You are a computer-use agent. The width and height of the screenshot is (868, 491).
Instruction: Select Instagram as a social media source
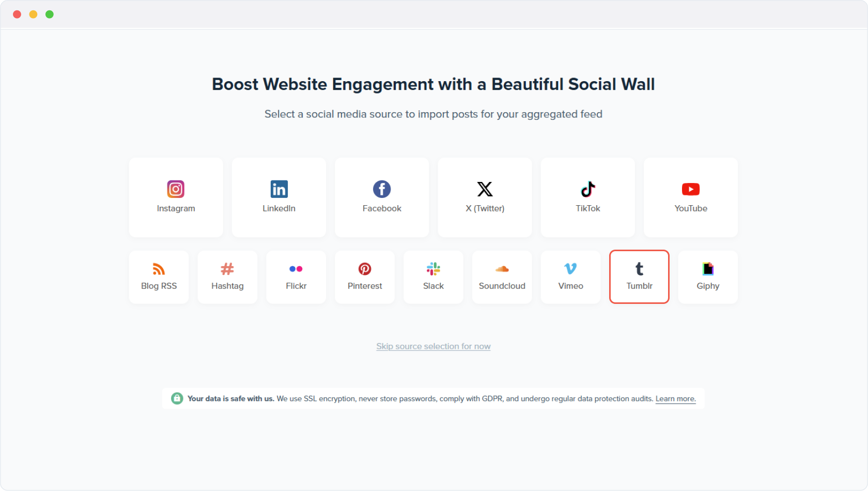tap(176, 197)
